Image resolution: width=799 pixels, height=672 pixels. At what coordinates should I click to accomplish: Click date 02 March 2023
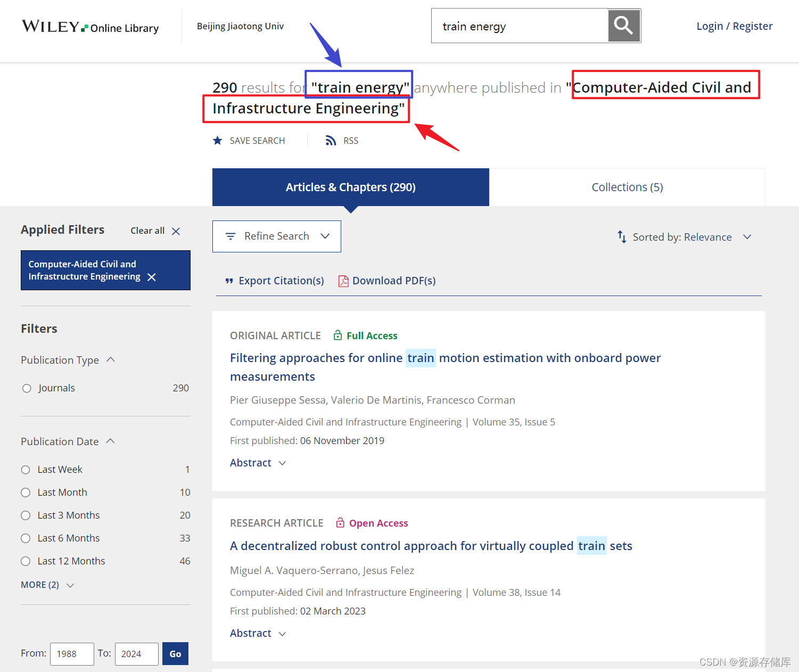coord(333,611)
